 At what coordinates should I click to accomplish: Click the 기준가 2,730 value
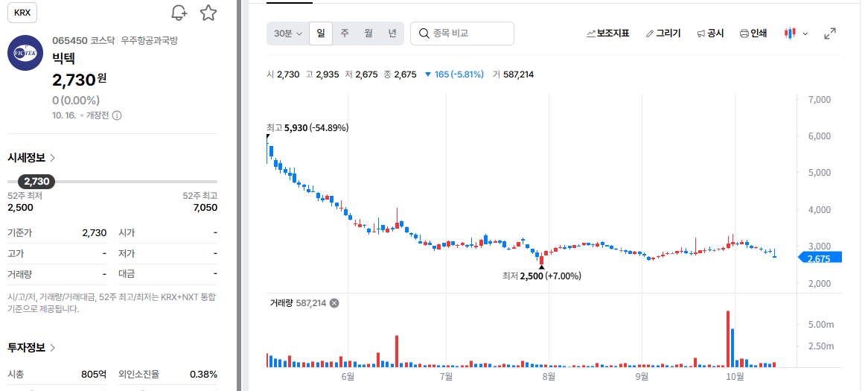click(x=94, y=233)
